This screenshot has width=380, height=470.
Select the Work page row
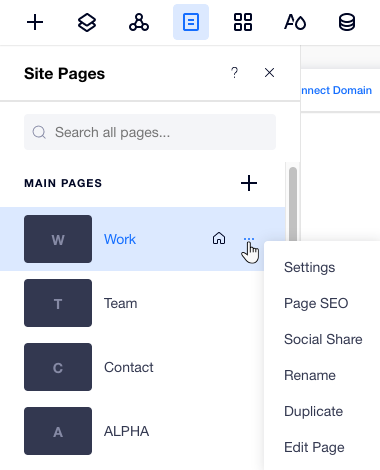(143, 239)
